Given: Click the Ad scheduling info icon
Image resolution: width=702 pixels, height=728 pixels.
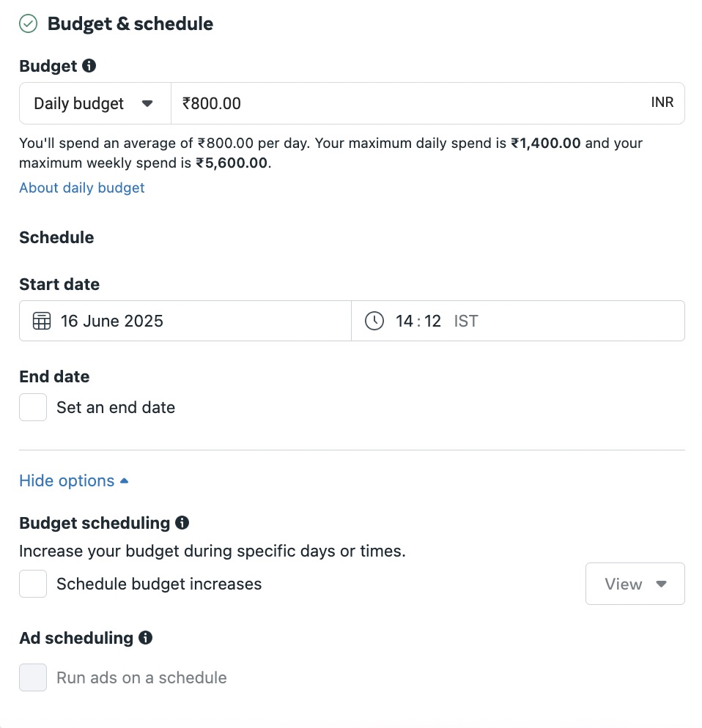Looking at the screenshot, I should pos(146,638).
